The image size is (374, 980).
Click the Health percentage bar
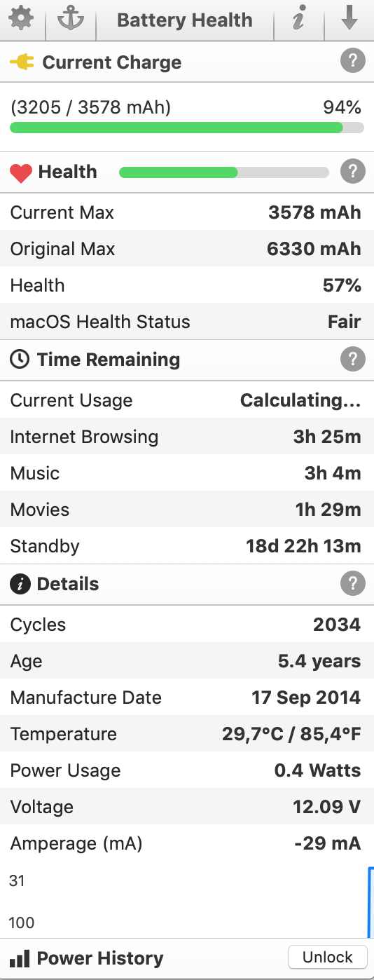point(224,172)
